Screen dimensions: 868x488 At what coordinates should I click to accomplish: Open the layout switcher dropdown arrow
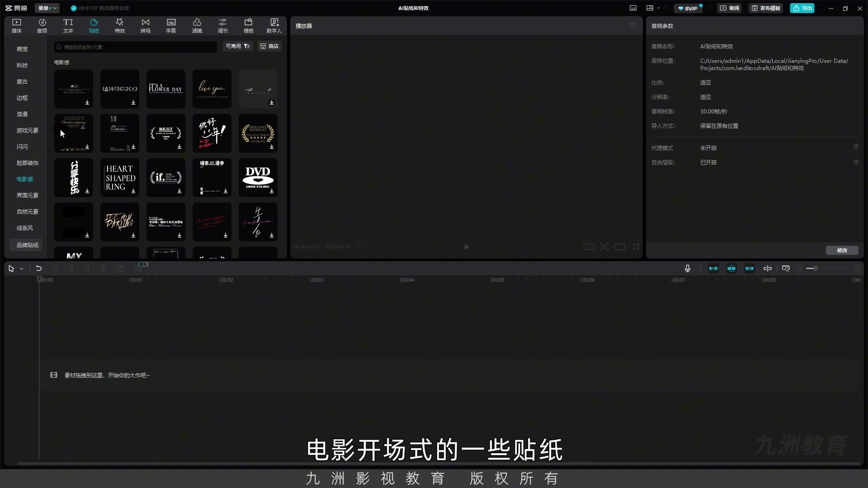pyautogui.click(x=659, y=8)
